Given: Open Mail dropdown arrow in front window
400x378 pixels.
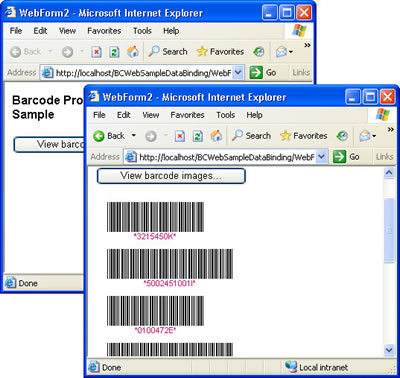Looking at the screenshot, I should point(374,136).
